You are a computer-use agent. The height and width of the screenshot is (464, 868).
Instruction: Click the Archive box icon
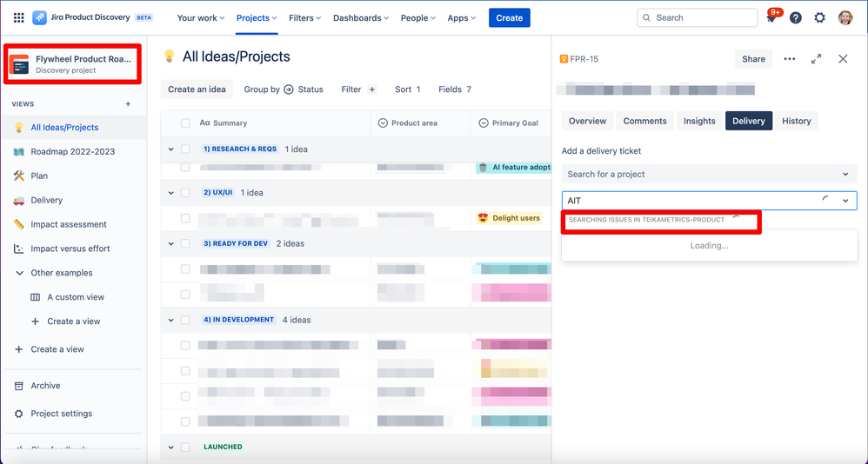(19, 386)
